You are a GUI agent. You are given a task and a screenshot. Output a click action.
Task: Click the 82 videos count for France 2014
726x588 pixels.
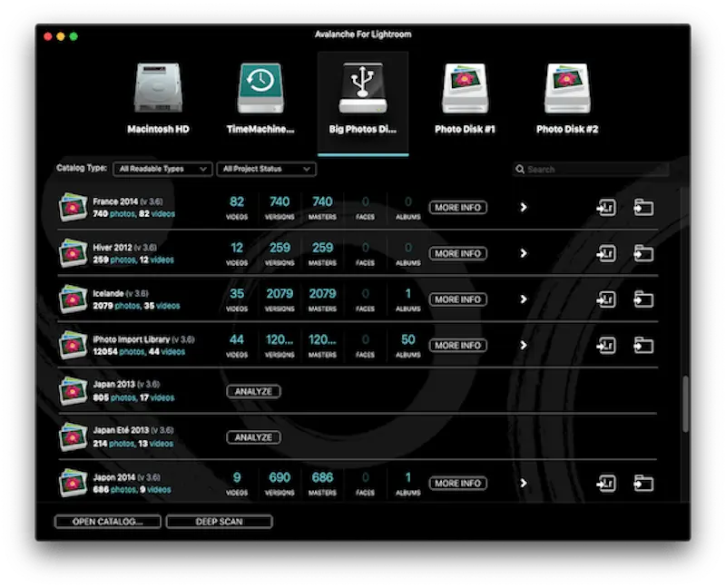click(237, 201)
